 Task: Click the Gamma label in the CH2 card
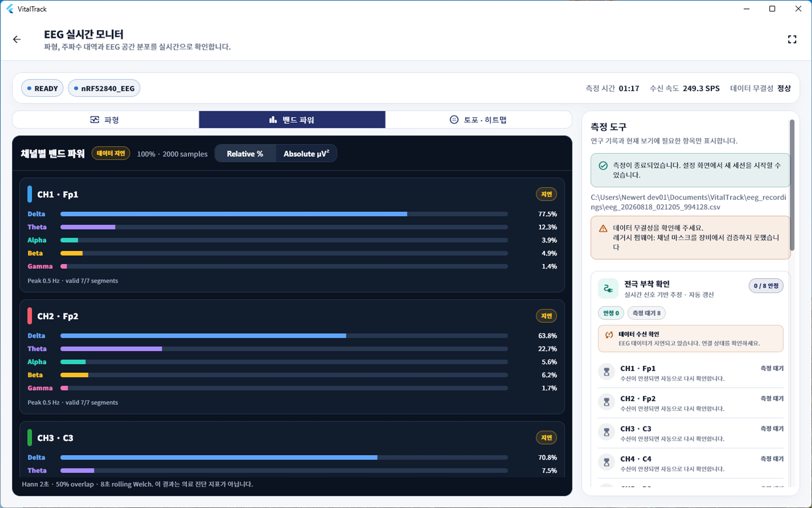(x=40, y=388)
